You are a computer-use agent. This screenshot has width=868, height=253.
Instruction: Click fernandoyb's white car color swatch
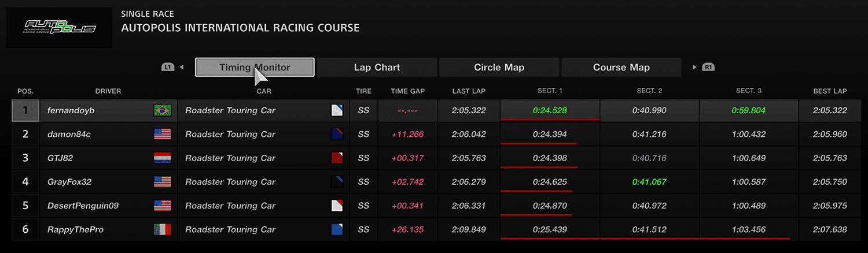[x=337, y=110]
